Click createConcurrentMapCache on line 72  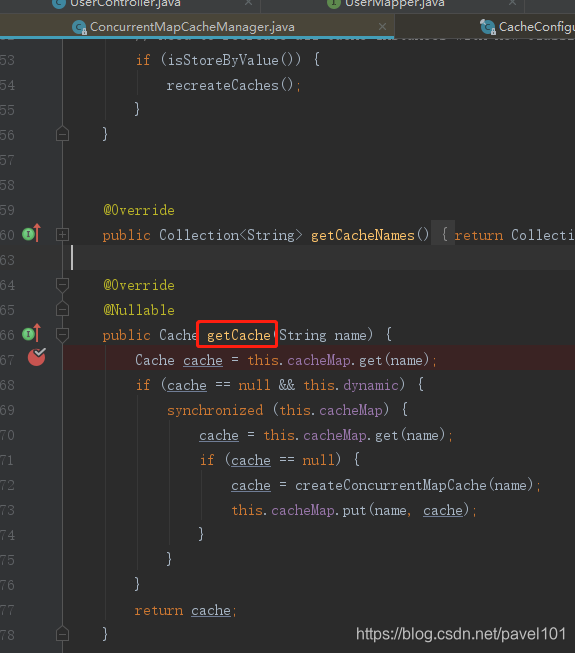(x=391, y=485)
